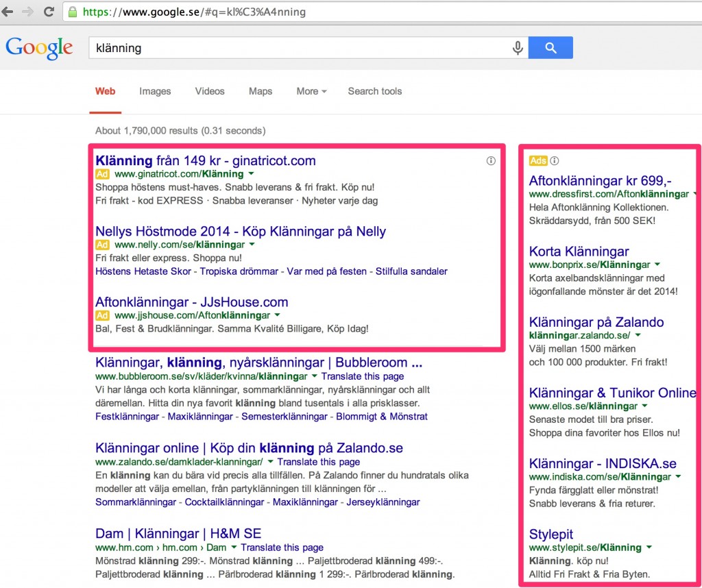Click the Ad badge under the ginatricot result
702x588 pixels.
102,174
